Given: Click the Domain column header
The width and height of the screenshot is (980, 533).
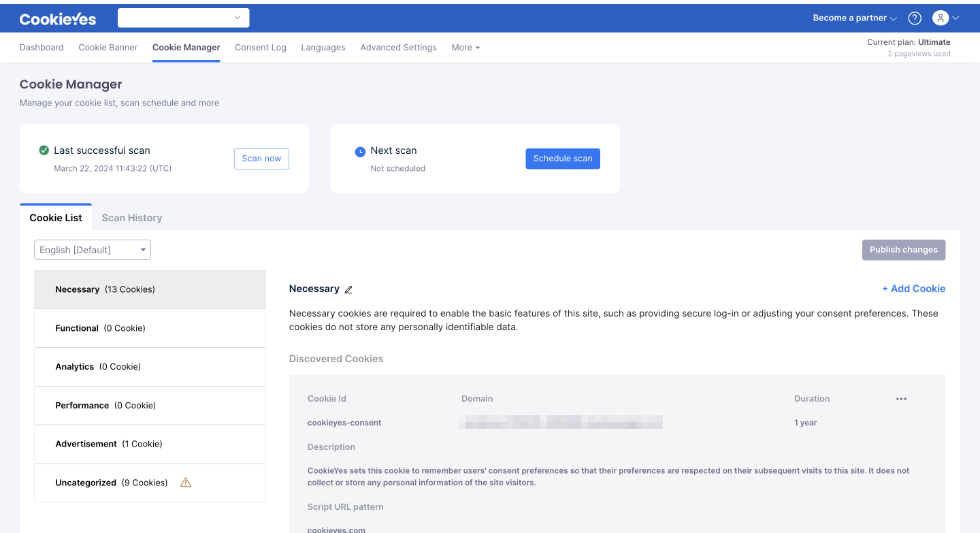Looking at the screenshot, I should pos(477,399).
